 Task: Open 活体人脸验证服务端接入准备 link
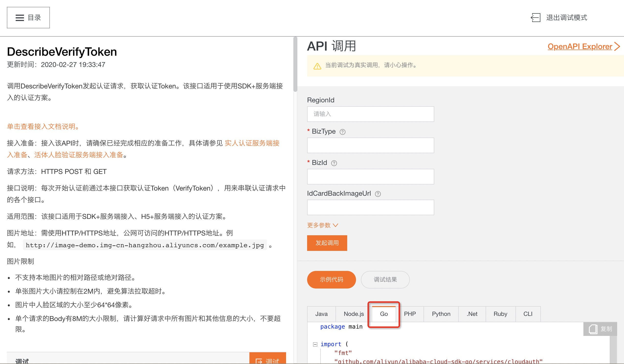click(x=79, y=155)
